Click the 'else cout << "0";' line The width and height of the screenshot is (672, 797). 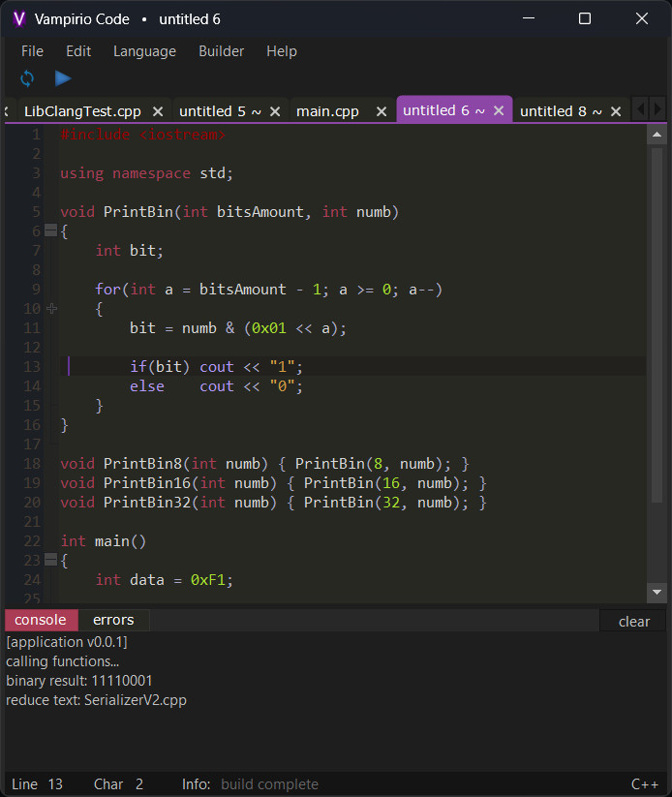(216, 386)
